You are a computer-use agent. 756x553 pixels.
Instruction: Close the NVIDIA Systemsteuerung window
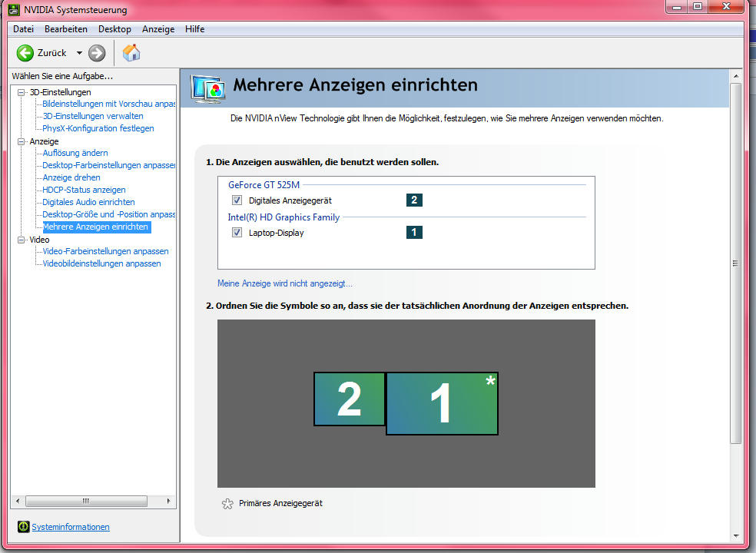[726, 6]
